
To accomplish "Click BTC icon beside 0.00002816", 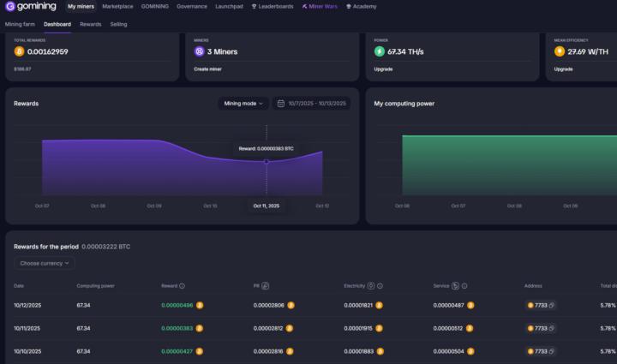I will (x=290, y=352).
